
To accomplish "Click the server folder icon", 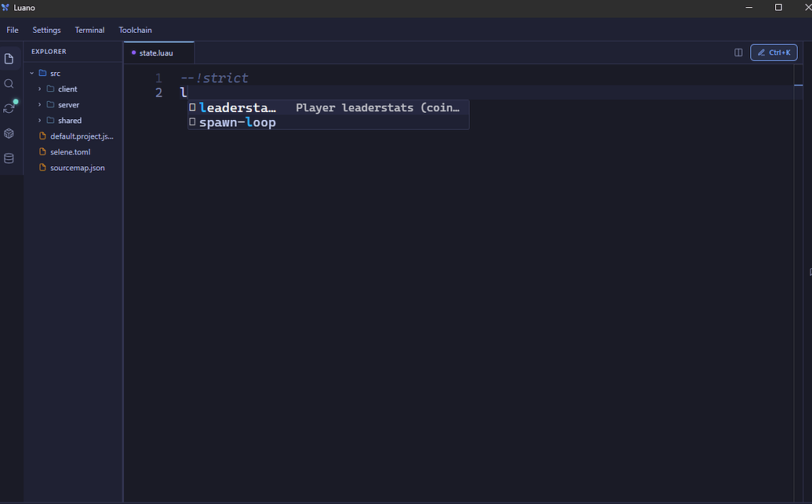I will (x=51, y=104).
